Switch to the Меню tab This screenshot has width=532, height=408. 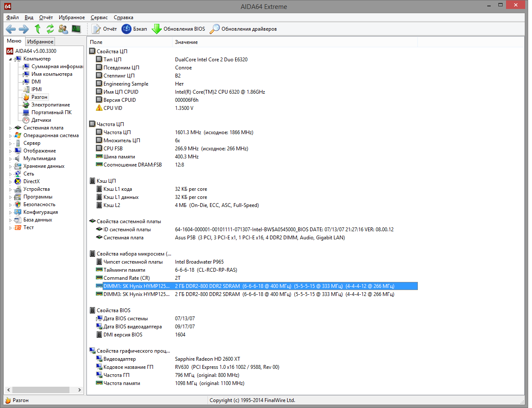click(14, 41)
